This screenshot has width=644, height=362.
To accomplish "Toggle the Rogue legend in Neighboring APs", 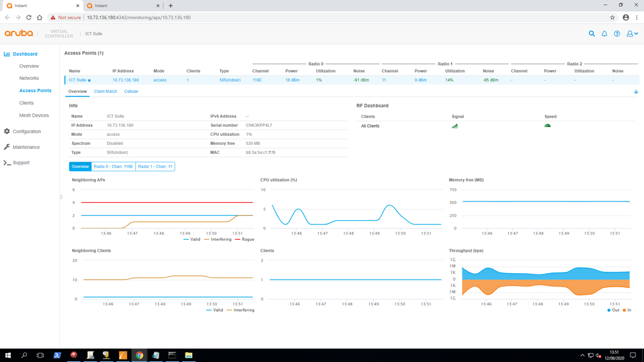I will (244, 239).
